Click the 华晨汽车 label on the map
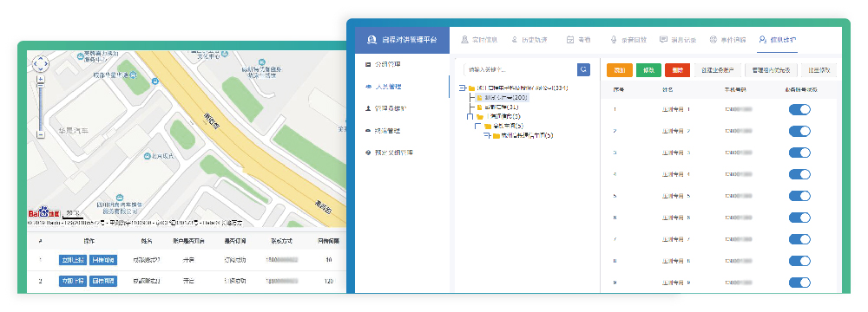 coord(74,131)
